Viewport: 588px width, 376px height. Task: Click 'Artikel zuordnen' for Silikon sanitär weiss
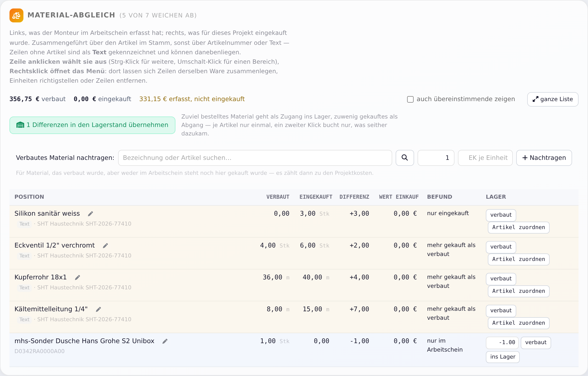click(x=518, y=227)
